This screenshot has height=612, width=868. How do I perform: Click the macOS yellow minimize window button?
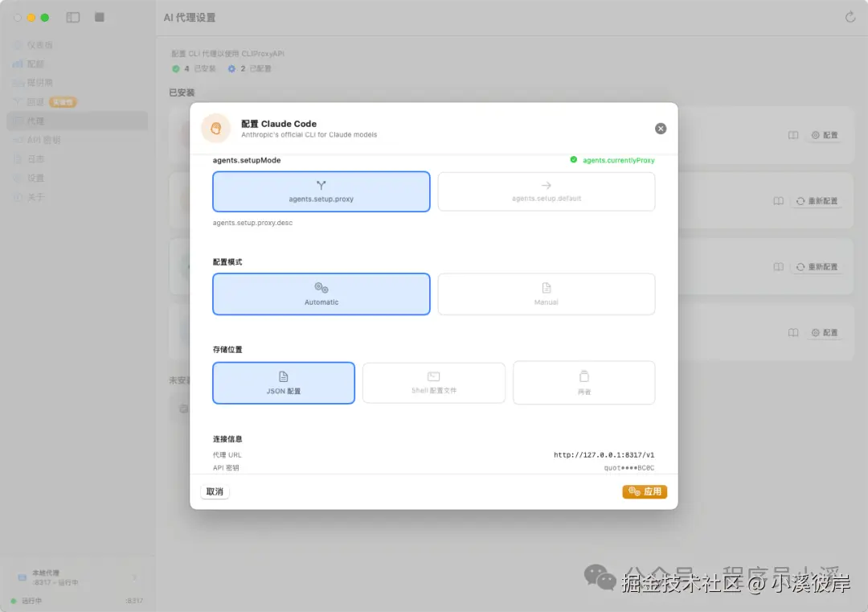click(x=31, y=18)
